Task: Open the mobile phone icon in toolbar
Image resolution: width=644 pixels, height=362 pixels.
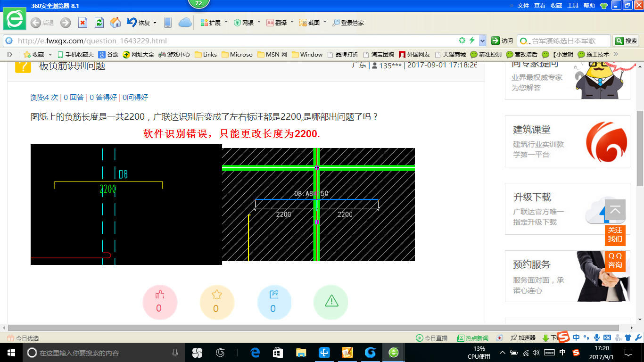Action: (x=168, y=23)
